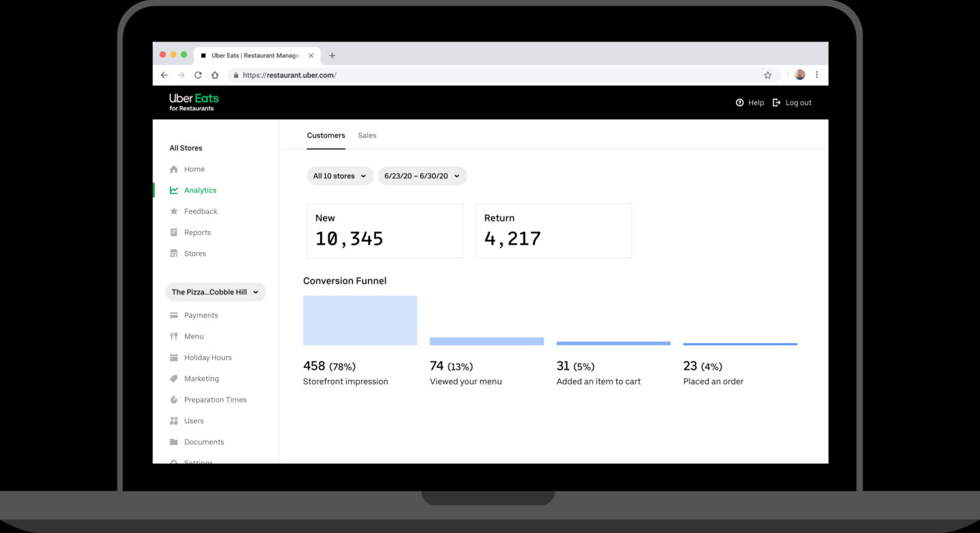This screenshot has width=980, height=533.
Task: Click the Placed an order funnel bar
Action: click(x=741, y=344)
